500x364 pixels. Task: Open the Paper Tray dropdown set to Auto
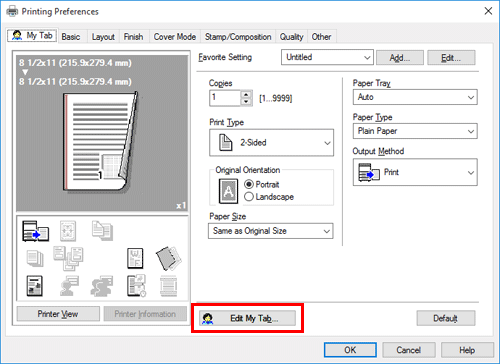415,97
